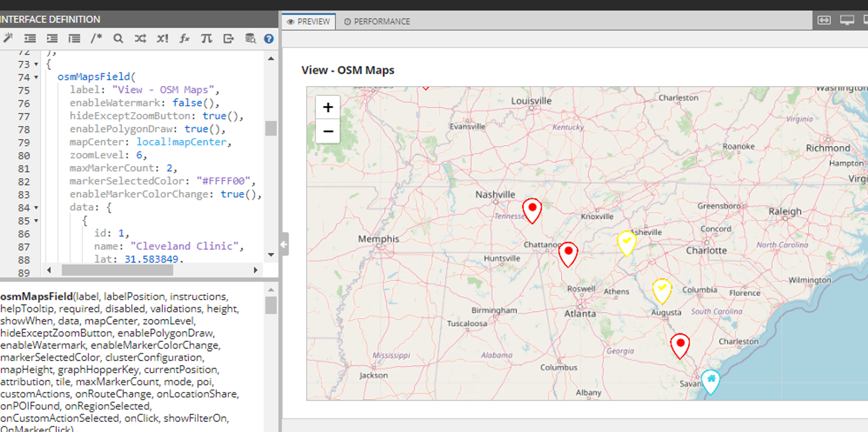
Task: Click the export arrow toolbar icon
Action: (x=229, y=38)
